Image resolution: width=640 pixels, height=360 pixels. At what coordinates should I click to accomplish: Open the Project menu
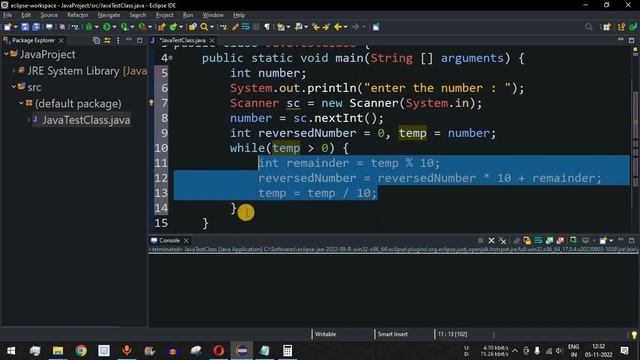(x=164, y=15)
